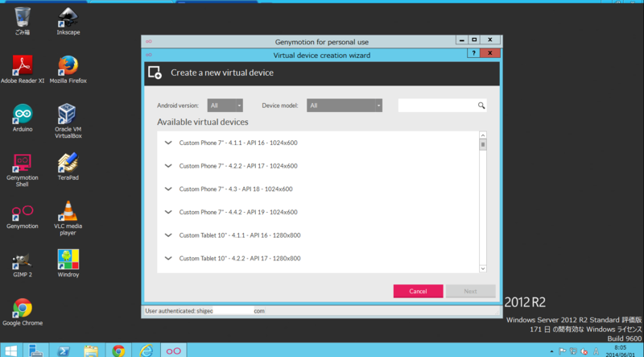644x357 pixels.
Task: Select the Genymotion desktop icon
Action: click(x=23, y=215)
